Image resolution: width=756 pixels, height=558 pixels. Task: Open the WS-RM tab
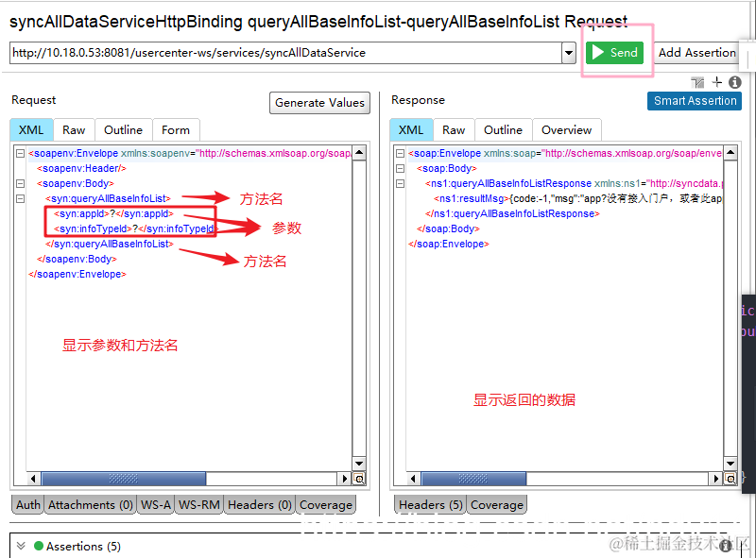[x=198, y=504]
